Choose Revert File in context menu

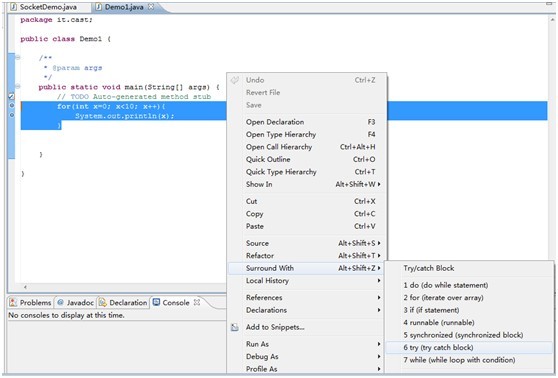coord(307,93)
